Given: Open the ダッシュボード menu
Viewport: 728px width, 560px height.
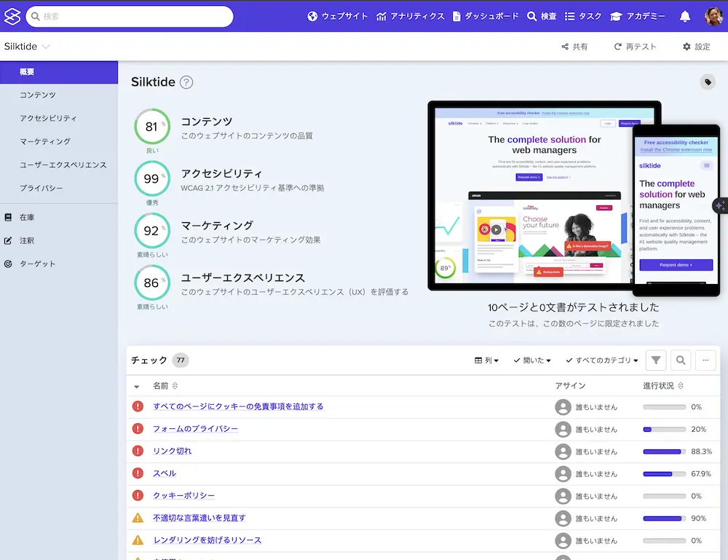Looking at the screenshot, I should click(486, 16).
